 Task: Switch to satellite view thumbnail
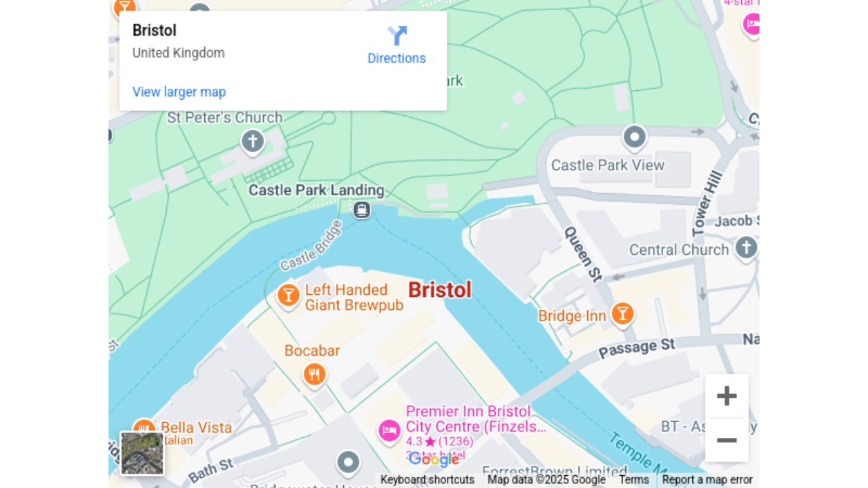[x=142, y=453]
